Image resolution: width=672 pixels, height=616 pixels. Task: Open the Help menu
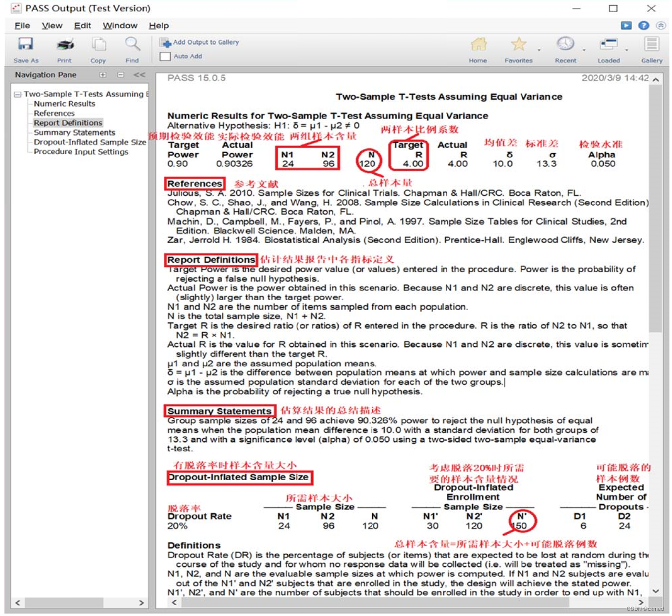click(159, 26)
